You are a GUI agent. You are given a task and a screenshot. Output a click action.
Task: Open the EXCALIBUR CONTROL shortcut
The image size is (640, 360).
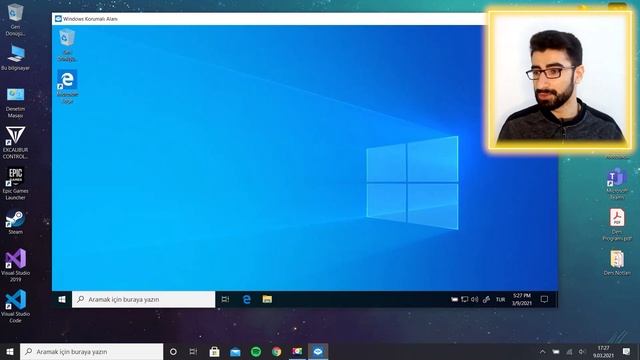point(15,142)
